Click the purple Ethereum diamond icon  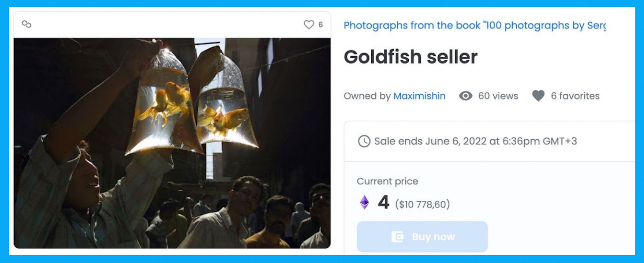(364, 202)
